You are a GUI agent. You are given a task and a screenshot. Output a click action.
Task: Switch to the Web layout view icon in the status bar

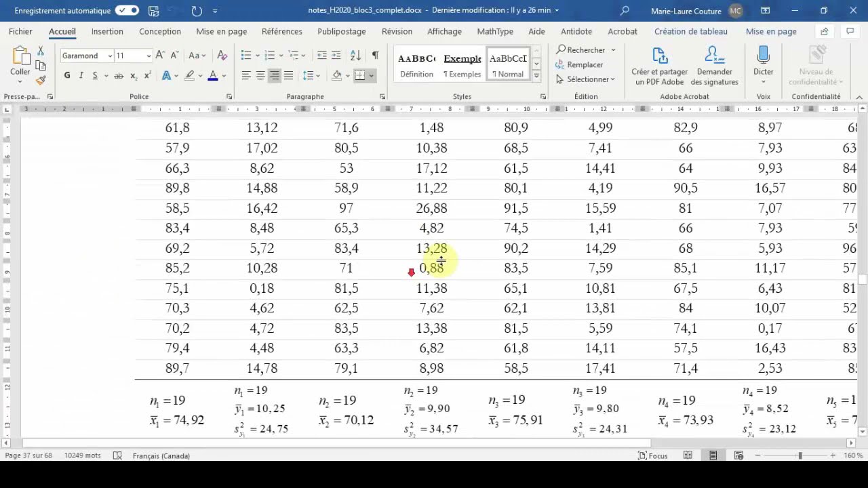click(x=738, y=455)
